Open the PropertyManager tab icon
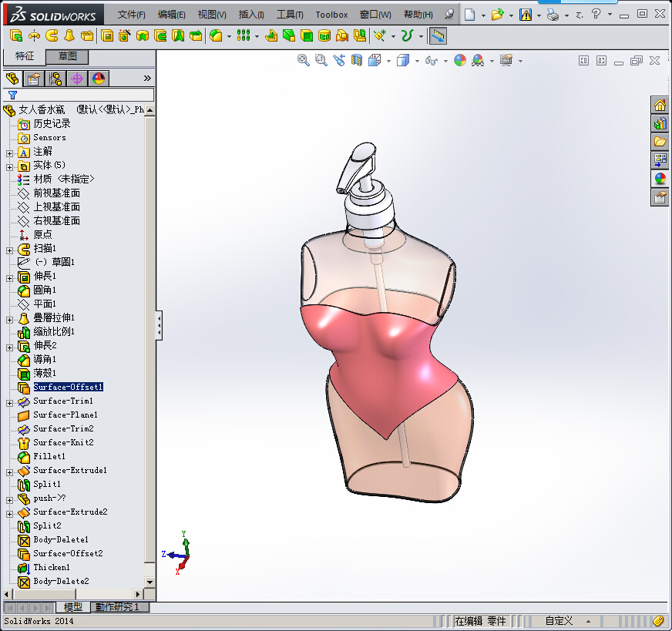This screenshot has width=672, height=631. (x=34, y=79)
